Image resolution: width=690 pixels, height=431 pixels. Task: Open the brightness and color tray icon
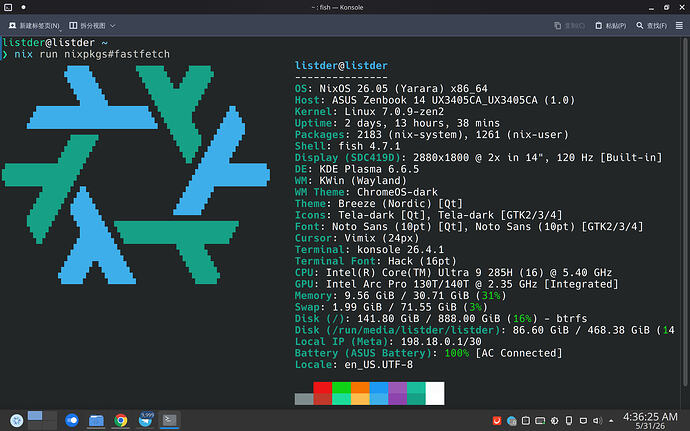click(554, 421)
